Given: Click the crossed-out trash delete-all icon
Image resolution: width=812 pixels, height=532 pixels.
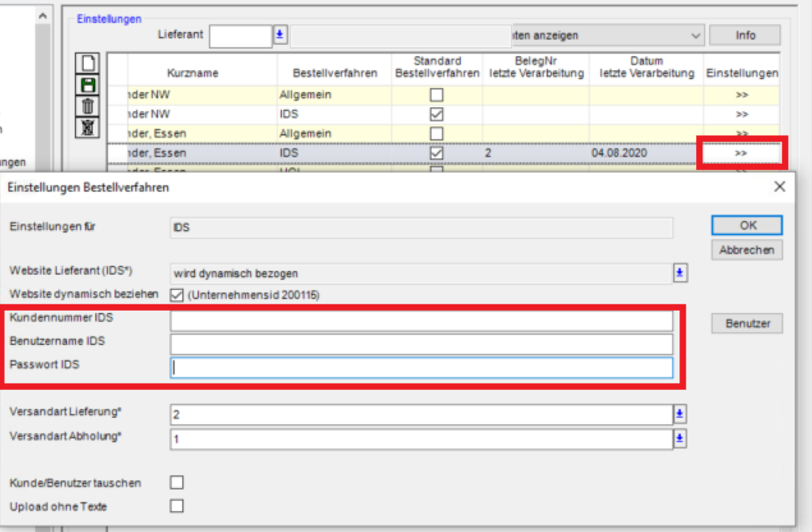Looking at the screenshot, I should coord(88,127).
